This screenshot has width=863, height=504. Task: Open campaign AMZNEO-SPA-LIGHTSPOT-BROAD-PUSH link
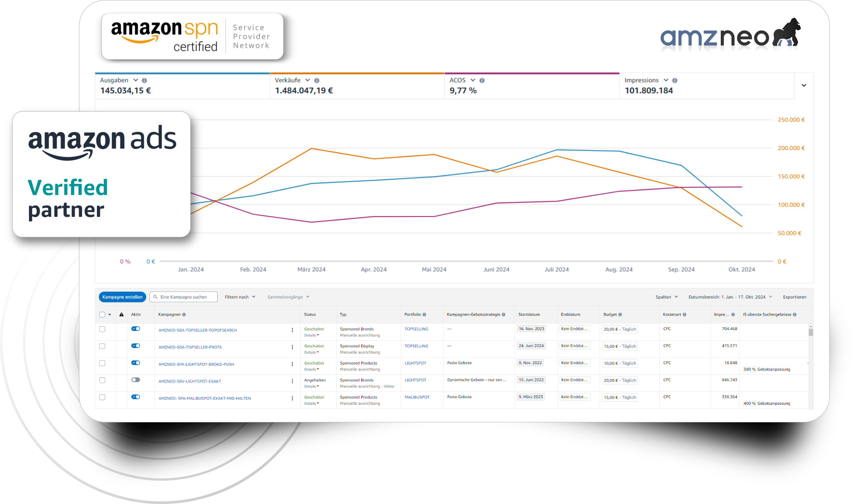tap(196, 365)
